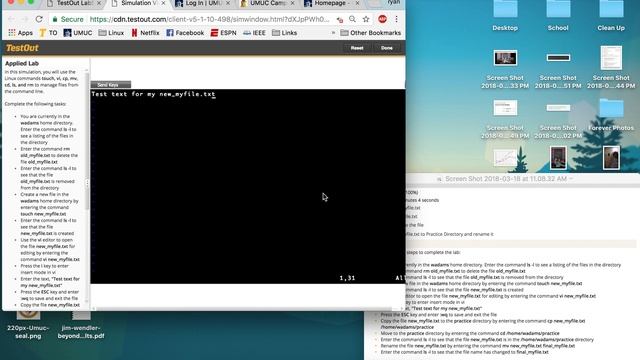Open the Chrome three-dot menu
The width and height of the screenshot is (640, 360).
point(396,19)
